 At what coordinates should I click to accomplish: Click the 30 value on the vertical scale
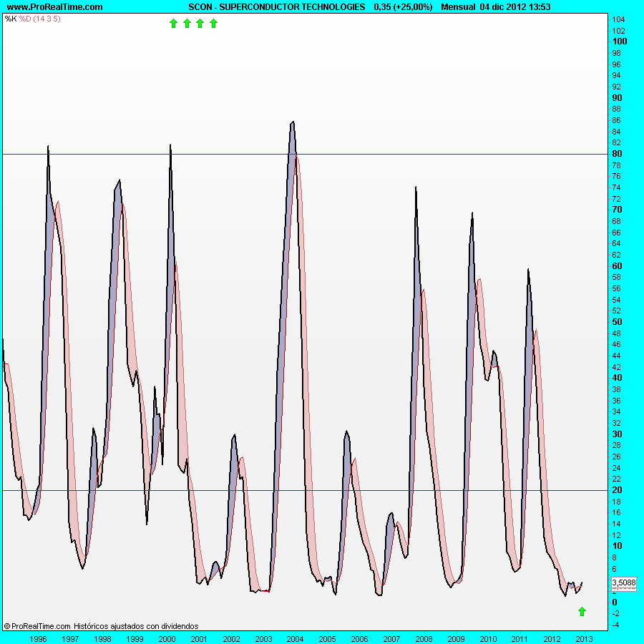(x=617, y=434)
